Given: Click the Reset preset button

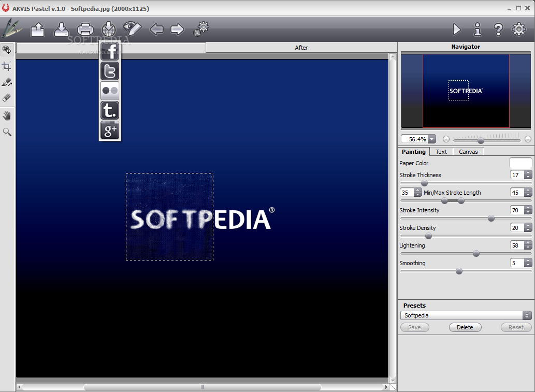Looking at the screenshot, I should (516, 327).
